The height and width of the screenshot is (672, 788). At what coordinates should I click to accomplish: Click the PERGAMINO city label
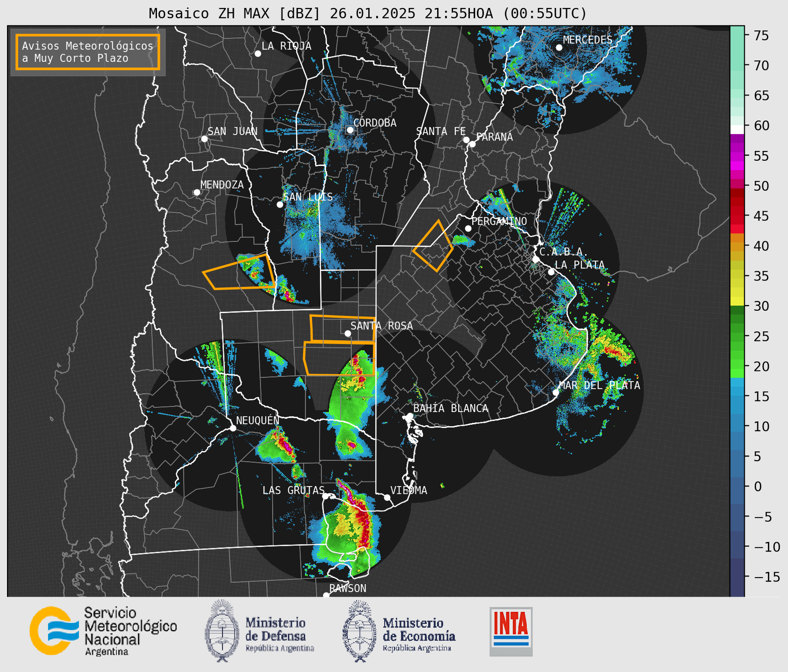tap(499, 221)
